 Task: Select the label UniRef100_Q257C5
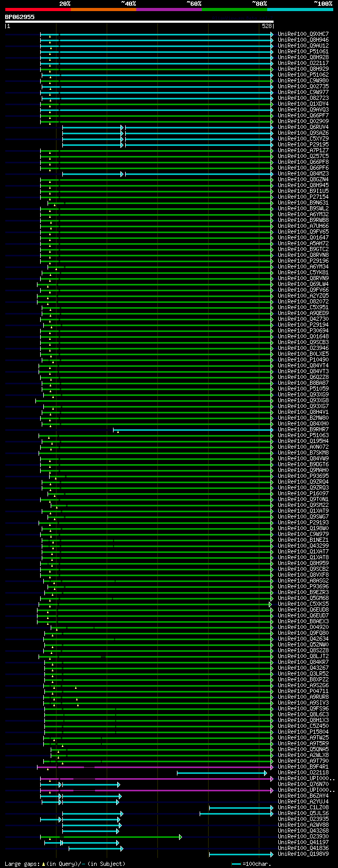303,156
